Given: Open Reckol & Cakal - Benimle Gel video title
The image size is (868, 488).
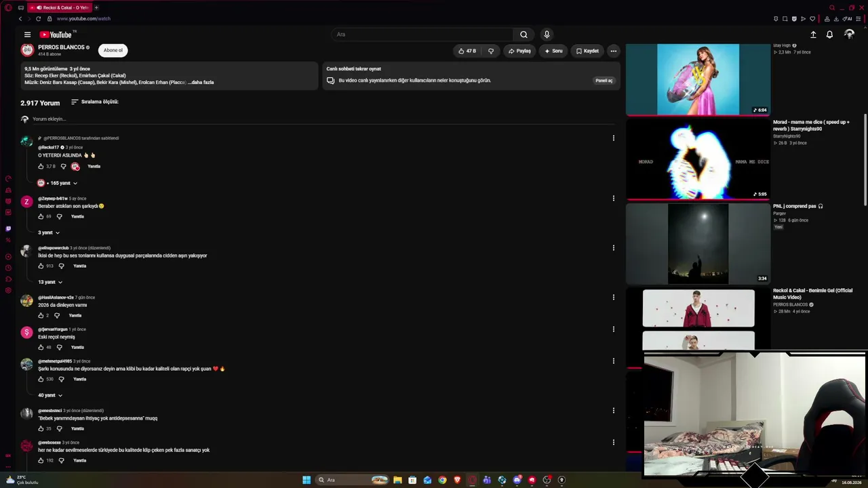Looking at the screenshot, I should click(812, 294).
